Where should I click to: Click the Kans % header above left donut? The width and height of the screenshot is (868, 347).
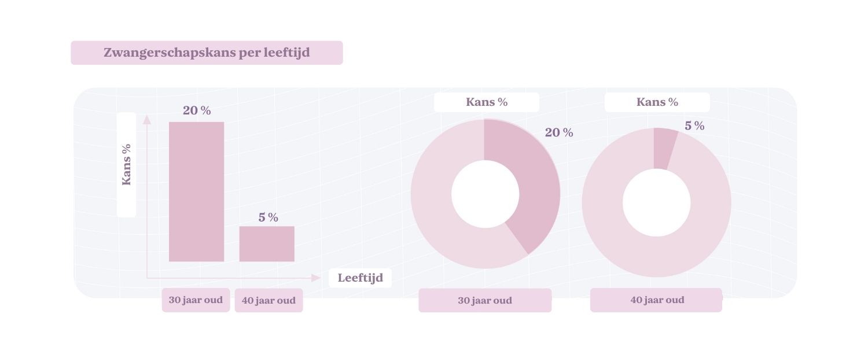pyautogui.click(x=487, y=102)
